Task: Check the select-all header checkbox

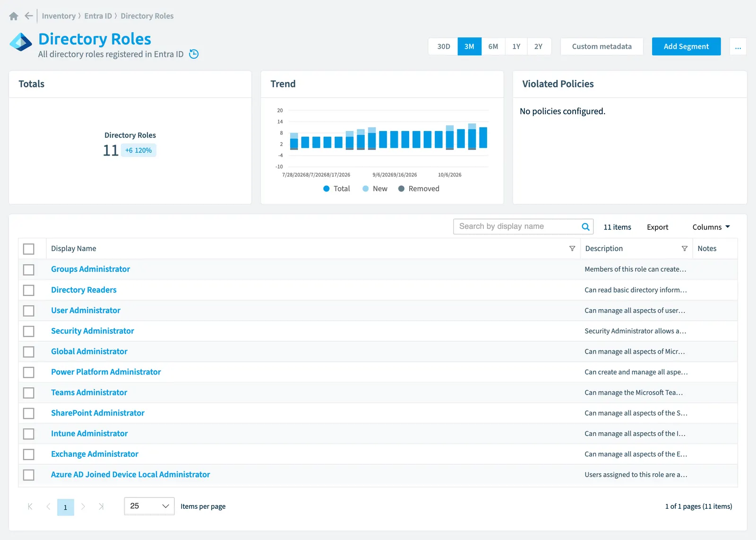Action: [x=29, y=249]
